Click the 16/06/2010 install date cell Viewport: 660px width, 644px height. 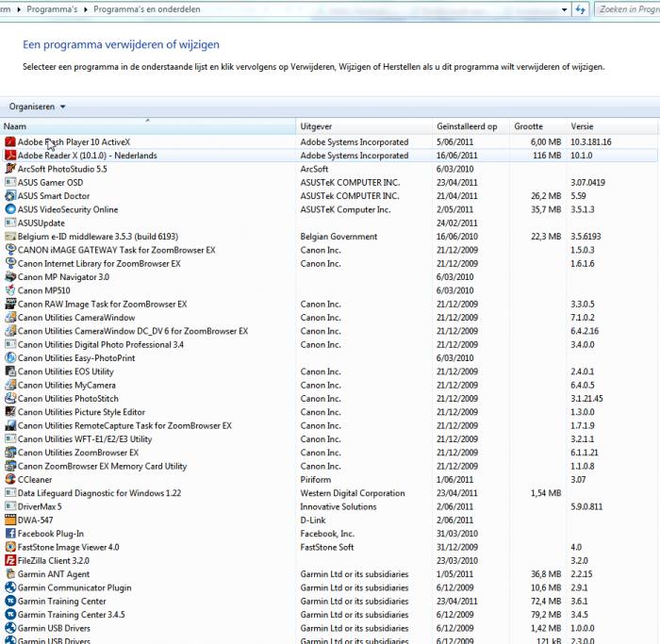456,236
